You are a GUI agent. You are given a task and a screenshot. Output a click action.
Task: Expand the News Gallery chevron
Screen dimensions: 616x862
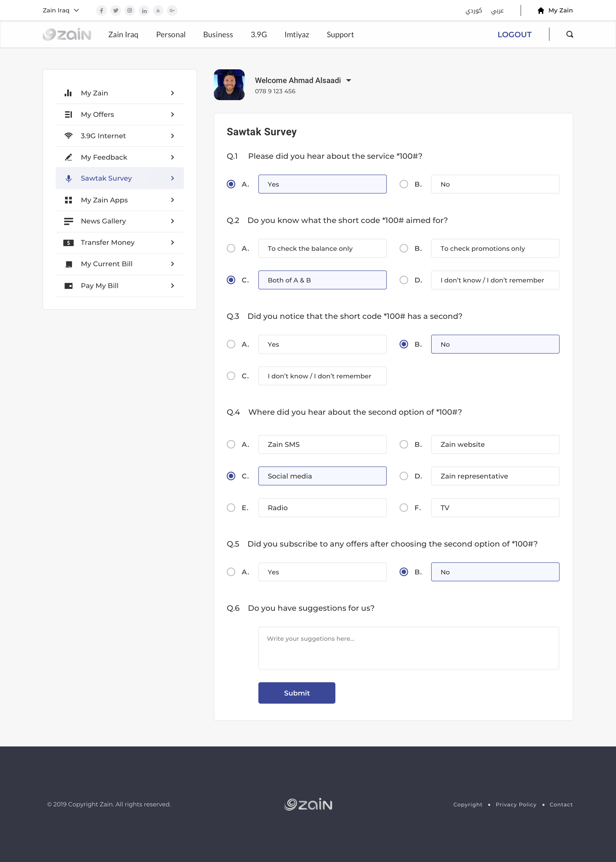[x=173, y=221]
